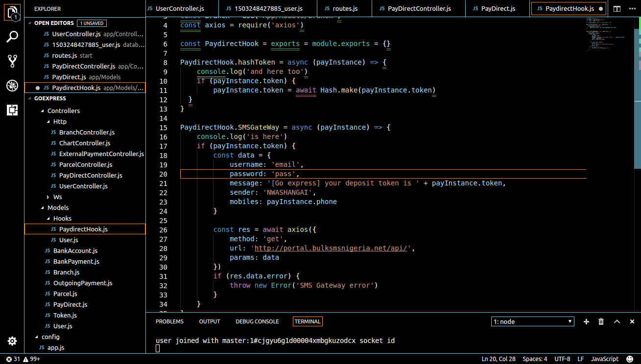Image resolution: width=641 pixels, height=364 pixels.
Task: Select PayDirect.js app/Models in open editors
Action: click(85, 77)
